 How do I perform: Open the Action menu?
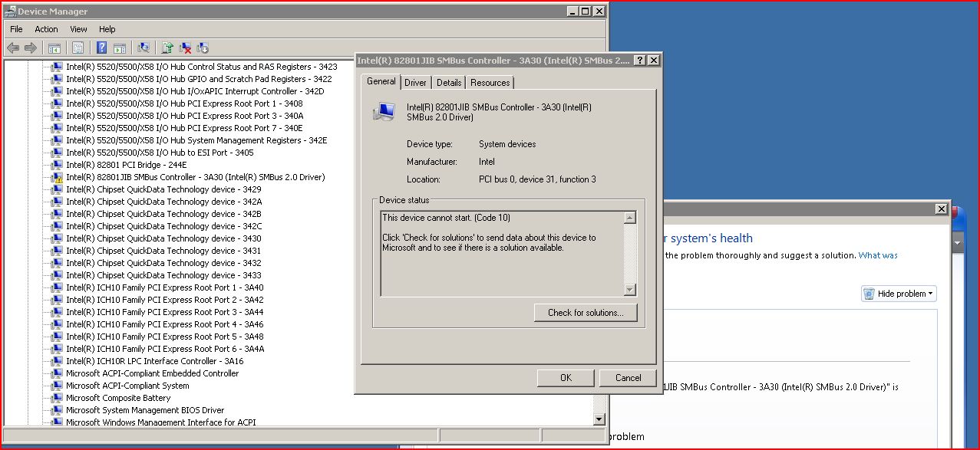coord(46,29)
